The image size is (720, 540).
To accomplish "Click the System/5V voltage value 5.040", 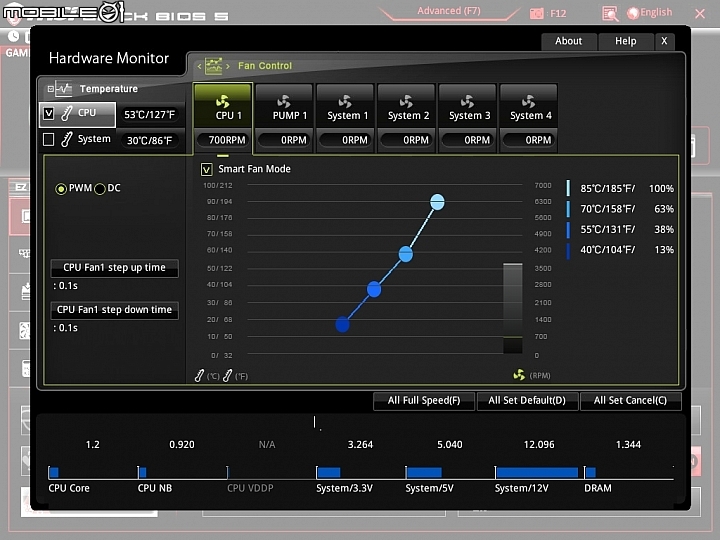I will click(x=450, y=444).
